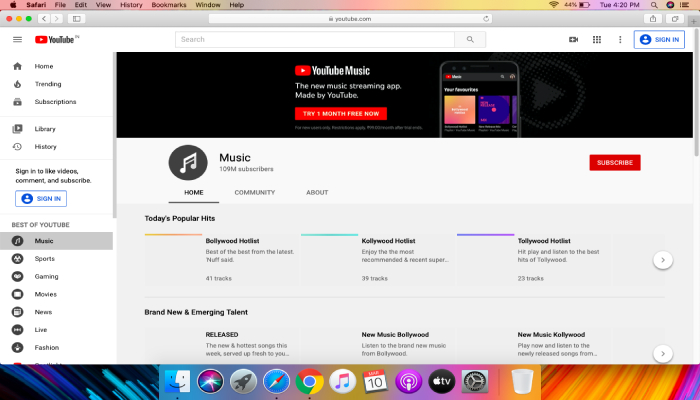This screenshot has height=400, width=700.
Task: Click the Sports icon in sidebar
Action: (17, 258)
